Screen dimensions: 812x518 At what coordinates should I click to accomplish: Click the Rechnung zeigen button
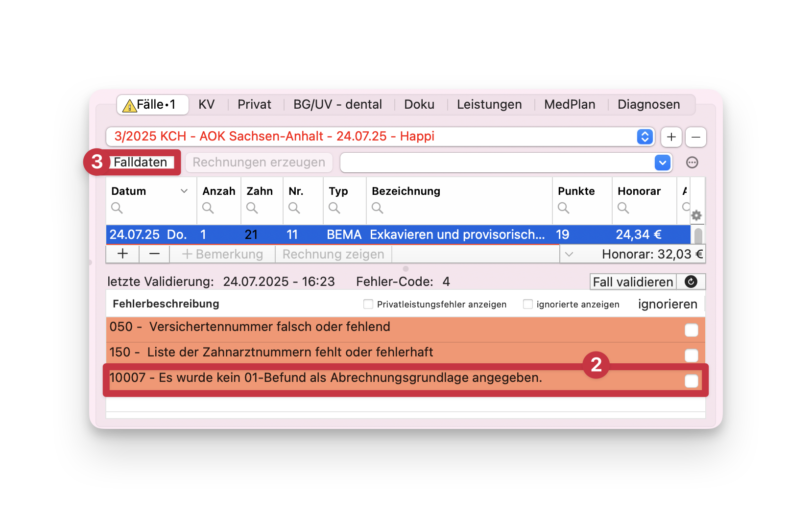(x=334, y=254)
